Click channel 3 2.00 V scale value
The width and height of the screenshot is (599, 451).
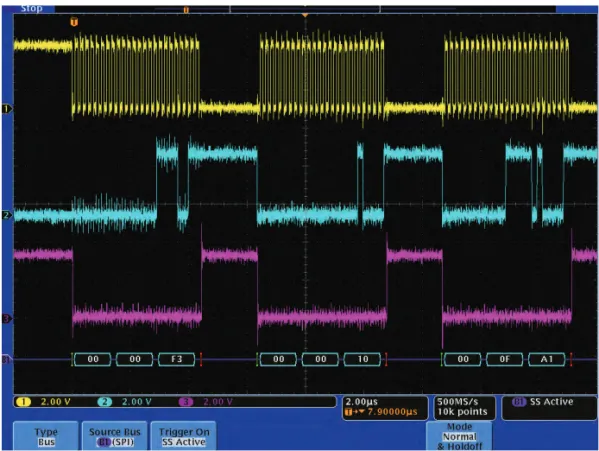coord(218,402)
